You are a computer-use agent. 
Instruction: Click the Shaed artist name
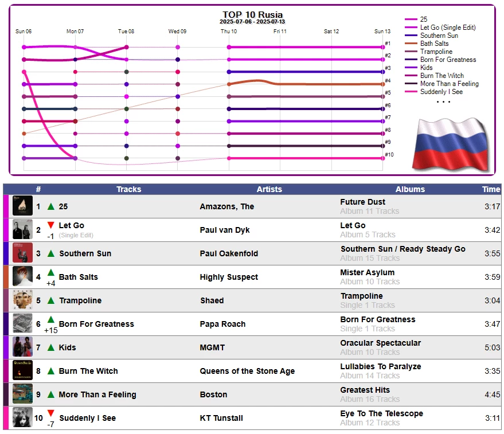coord(212,300)
